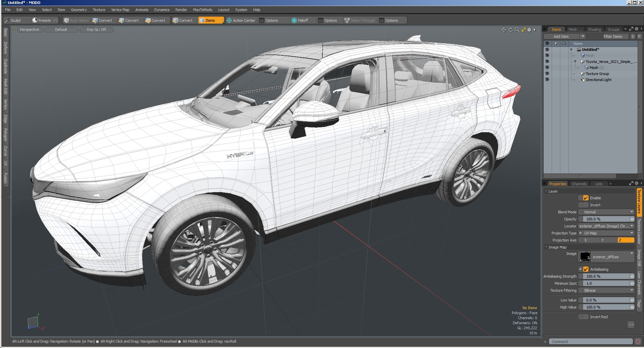Open viewport settings gear
Viewport: 644px width, 348px height.
click(x=529, y=30)
